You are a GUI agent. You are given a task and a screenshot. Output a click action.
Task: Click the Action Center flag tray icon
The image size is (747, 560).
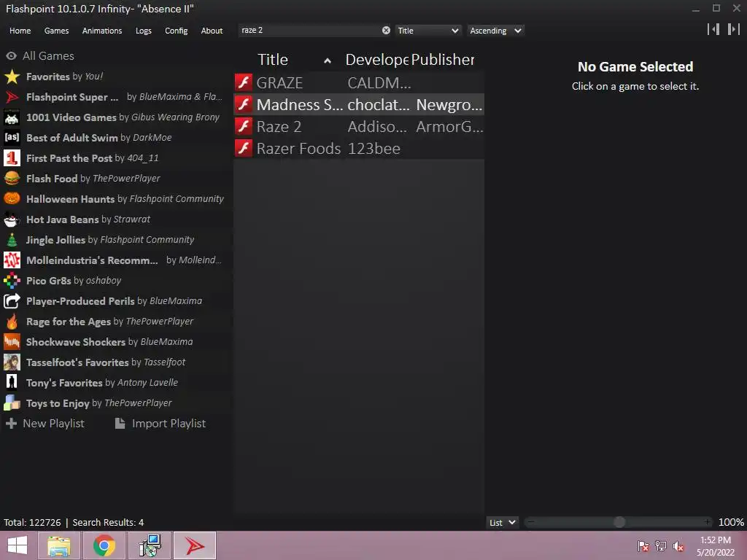click(x=643, y=546)
